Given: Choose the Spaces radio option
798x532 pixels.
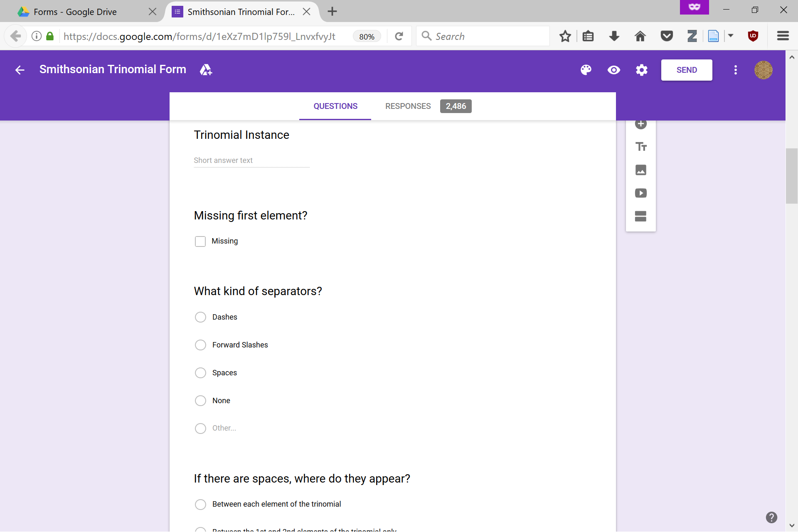Looking at the screenshot, I should 200,373.
